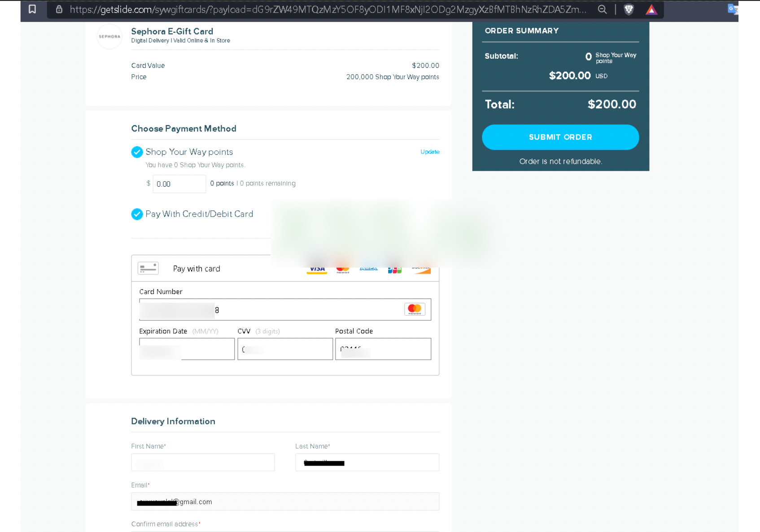Screen dimensions: 760x532
Task: Click the 'You have 0 Shop Your Way points' text
Action: pyautogui.click(x=195, y=165)
